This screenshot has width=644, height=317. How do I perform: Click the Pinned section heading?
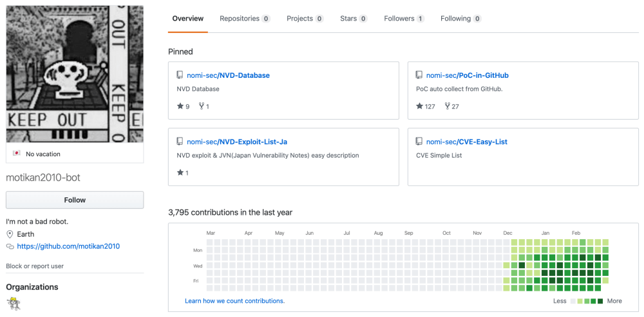click(x=180, y=51)
